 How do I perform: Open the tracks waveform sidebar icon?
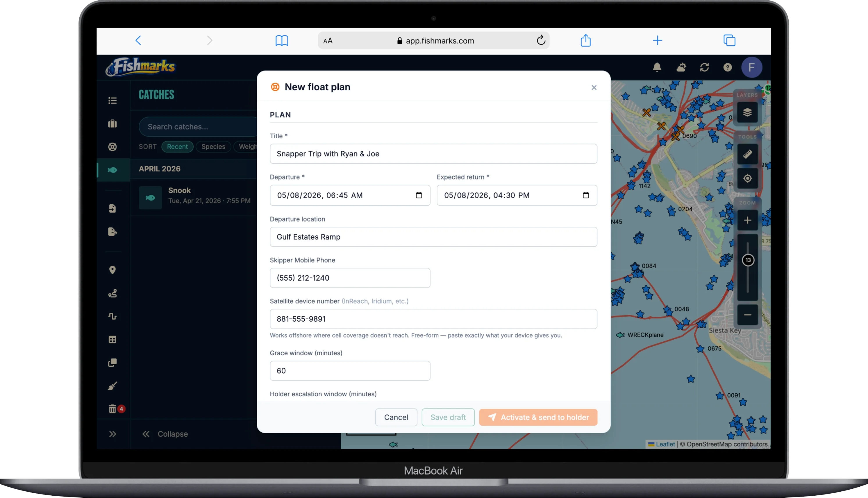tap(112, 316)
